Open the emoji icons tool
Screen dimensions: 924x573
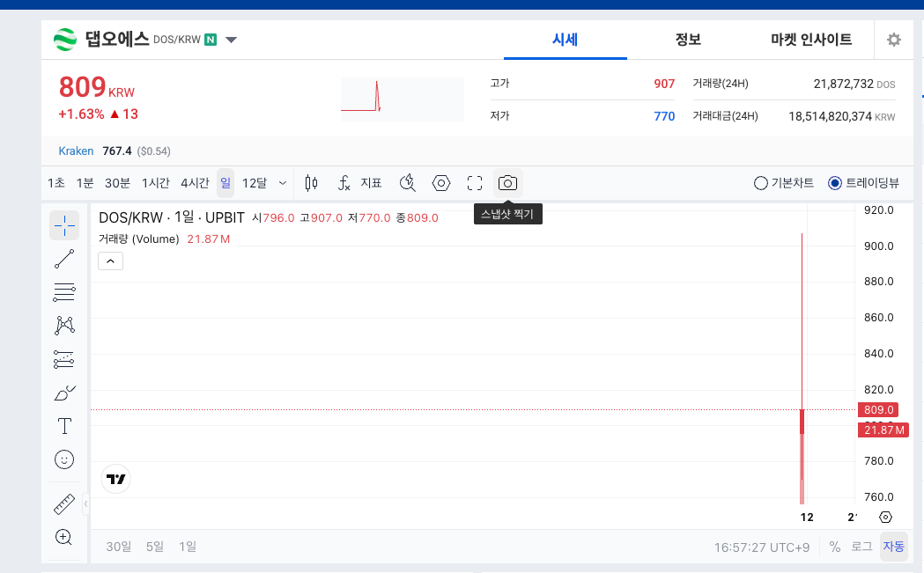click(x=64, y=459)
